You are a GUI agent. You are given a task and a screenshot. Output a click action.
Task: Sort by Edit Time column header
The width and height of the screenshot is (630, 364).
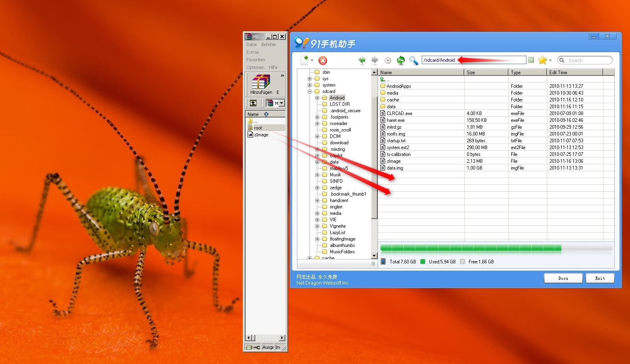coord(575,73)
